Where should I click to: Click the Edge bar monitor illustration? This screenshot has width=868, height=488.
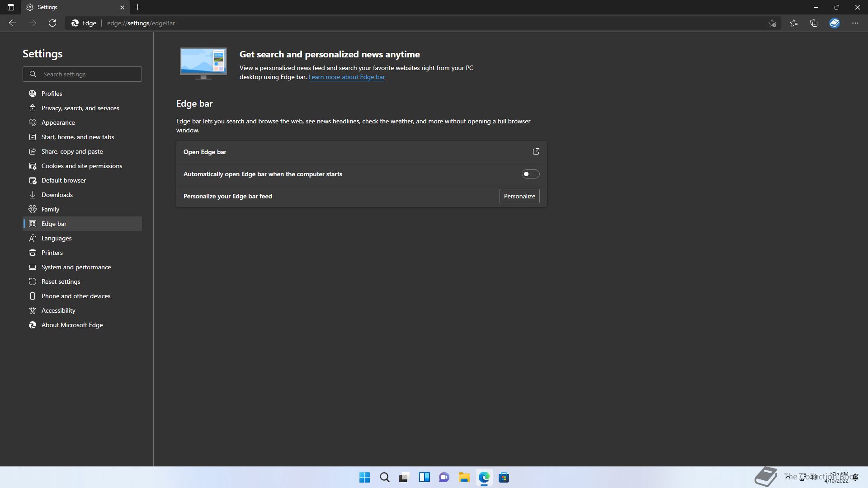click(x=203, y=64)
